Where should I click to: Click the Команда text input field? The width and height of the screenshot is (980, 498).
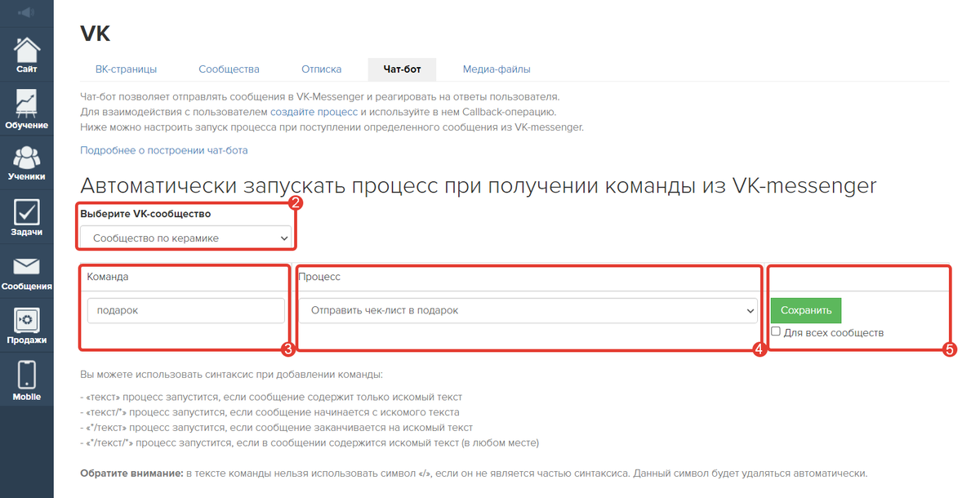pyautogui.click(x=186, y=310)
